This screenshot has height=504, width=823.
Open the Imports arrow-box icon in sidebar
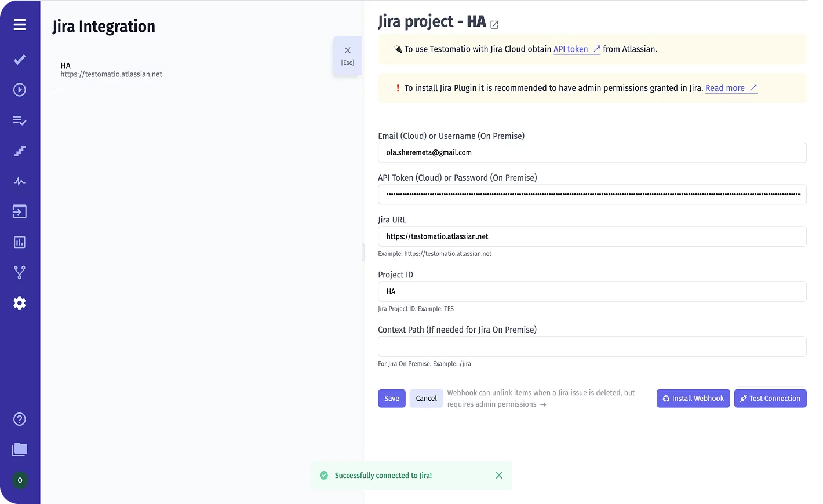(20, 212)
